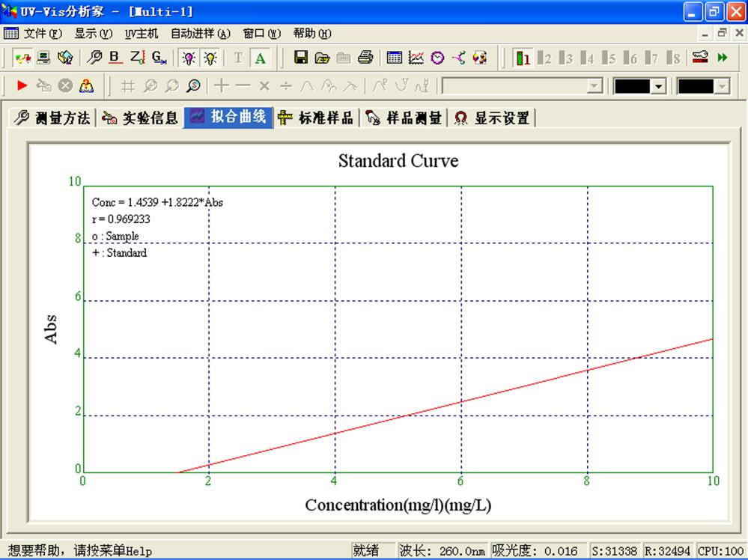Click the red underlined B baseline icon
This screenshot has height=560, width=748.
[115, 58]
